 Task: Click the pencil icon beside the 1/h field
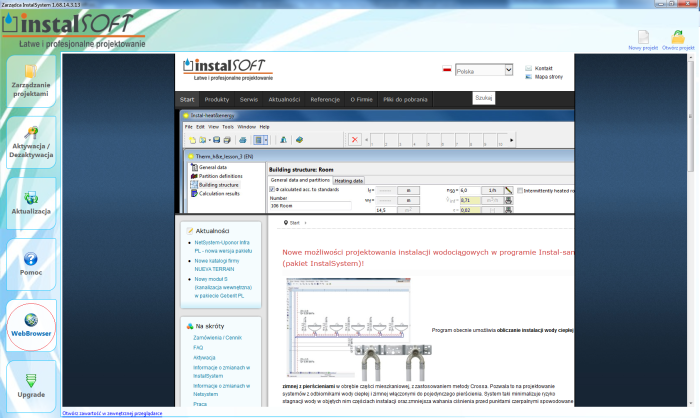pos(508,190)
